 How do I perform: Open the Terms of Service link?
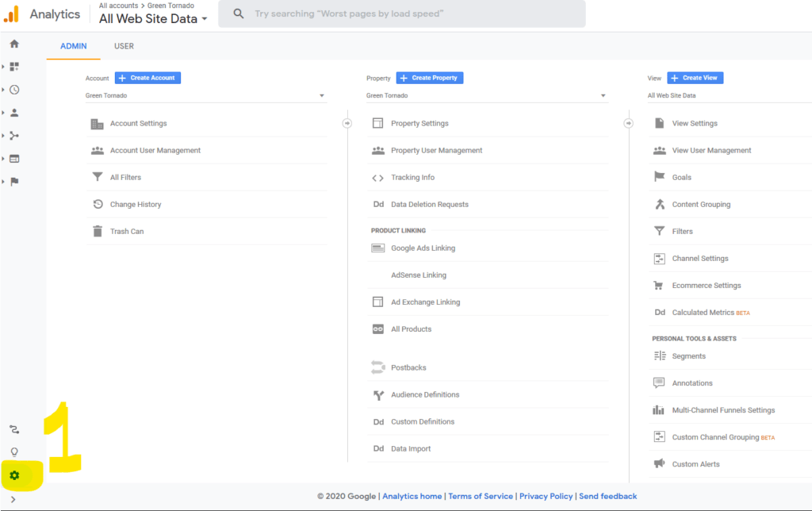(481, 497)
